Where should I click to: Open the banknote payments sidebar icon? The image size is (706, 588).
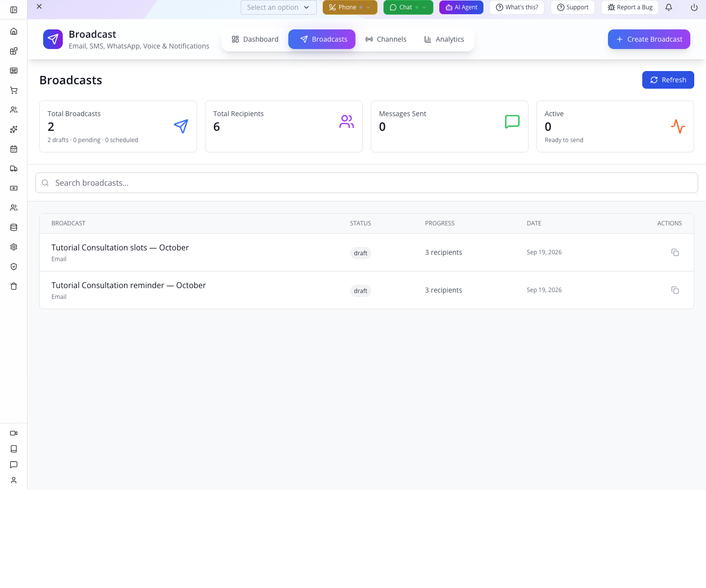(14, 188)
